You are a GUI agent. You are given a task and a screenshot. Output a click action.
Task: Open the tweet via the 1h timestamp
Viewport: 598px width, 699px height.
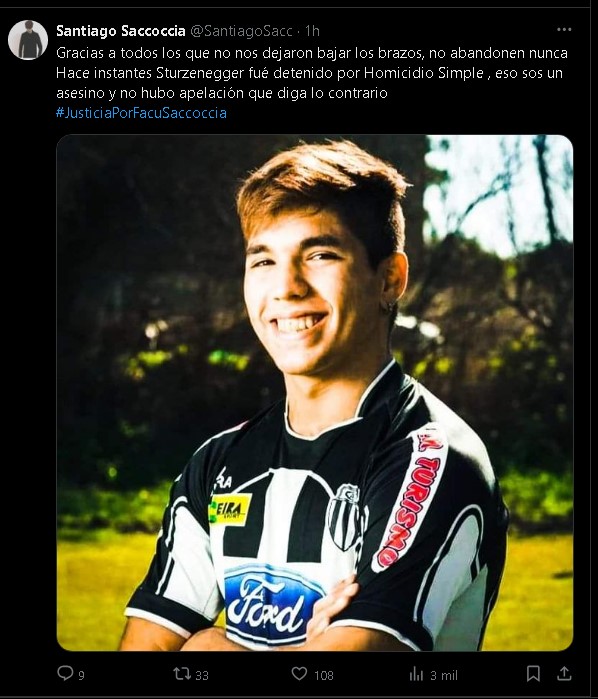coord(312,31)
